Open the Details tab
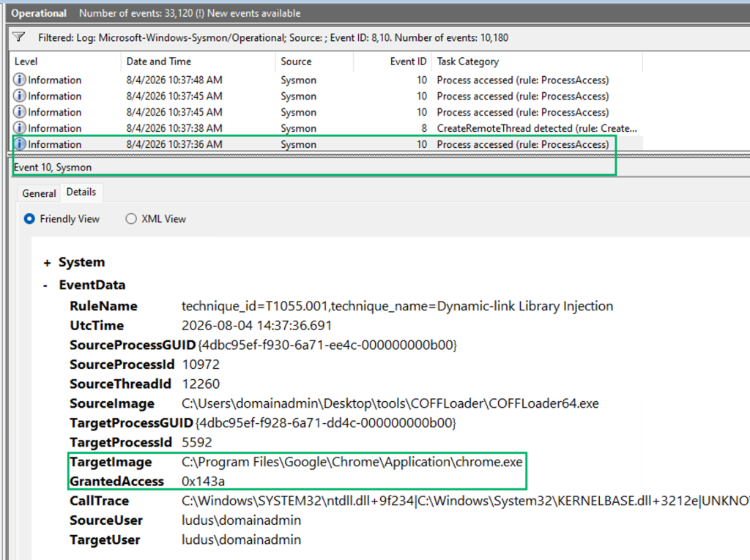750x560 pixels. tap(81, 193)
